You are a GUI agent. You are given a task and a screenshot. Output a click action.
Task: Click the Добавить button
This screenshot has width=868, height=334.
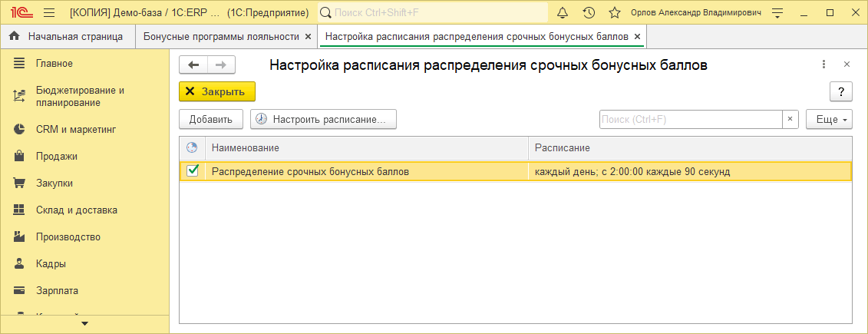point(211,120)
